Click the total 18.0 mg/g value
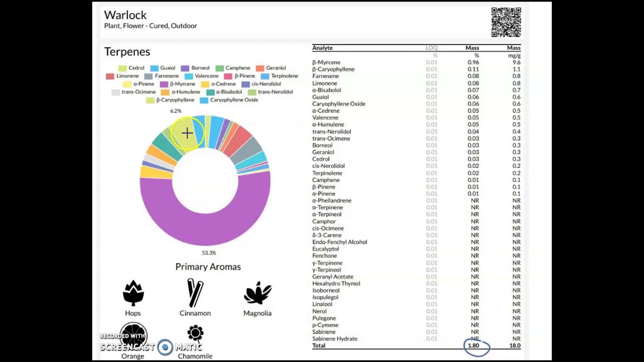This screenshot has height=362, width=644. click(x=515, y=346)
